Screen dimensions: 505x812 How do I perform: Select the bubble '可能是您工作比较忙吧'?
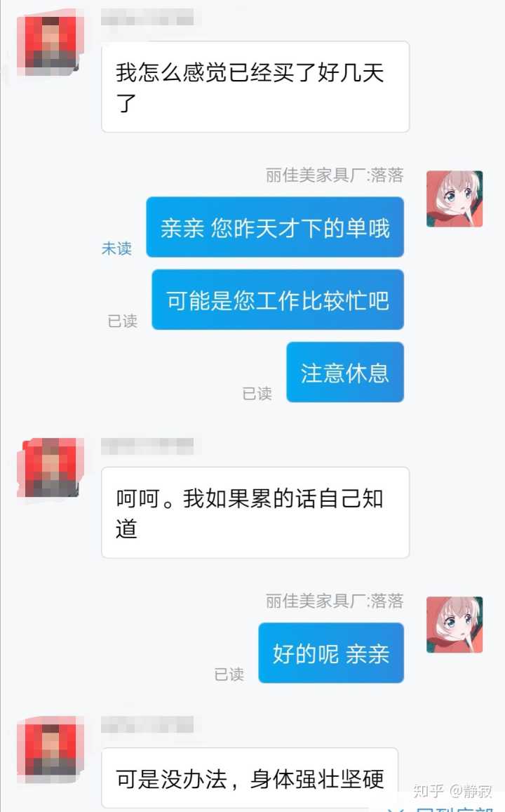click(x=277, y=299)
